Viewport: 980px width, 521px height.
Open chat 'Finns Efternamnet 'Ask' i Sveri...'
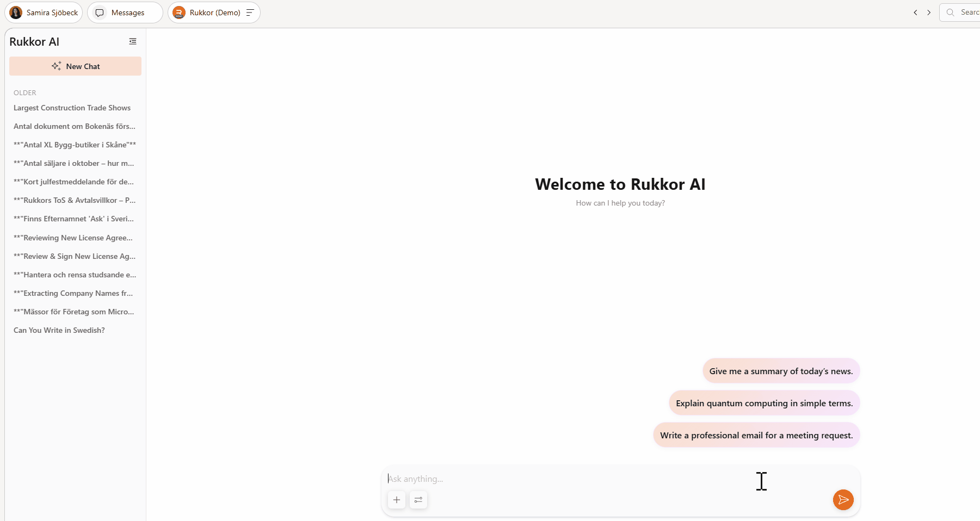tap(75, 219)
